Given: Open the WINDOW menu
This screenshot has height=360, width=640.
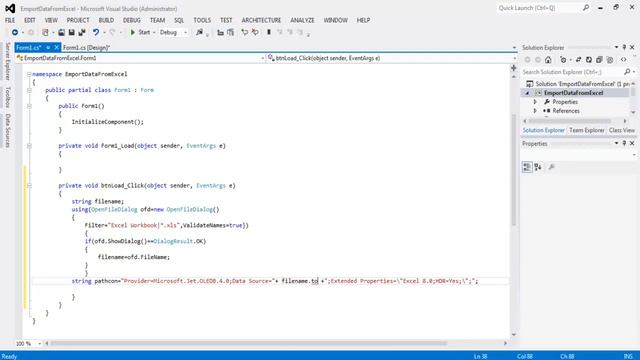Looking at the screenshot, I should pos(336,20).
